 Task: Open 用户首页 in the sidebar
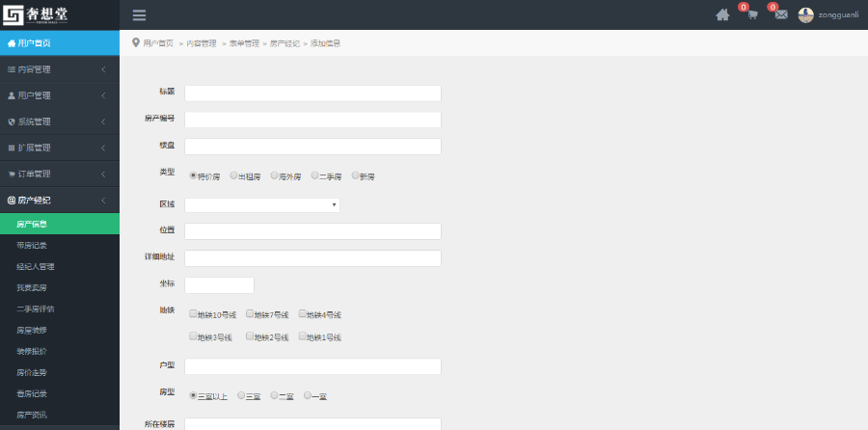(x=60, y=43)
